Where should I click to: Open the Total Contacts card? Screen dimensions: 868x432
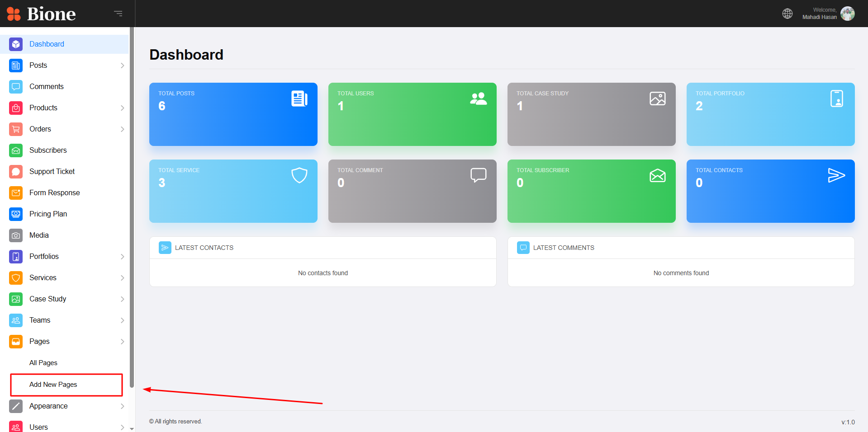click(x=771, y=191)
